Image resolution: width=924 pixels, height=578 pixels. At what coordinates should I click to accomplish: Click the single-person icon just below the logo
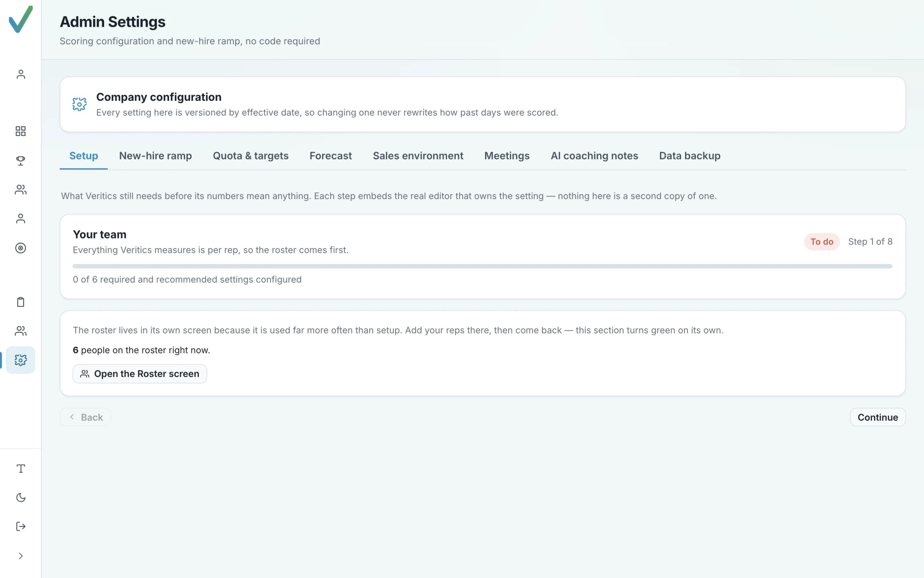pyautogui.click(x=21, y=74)
